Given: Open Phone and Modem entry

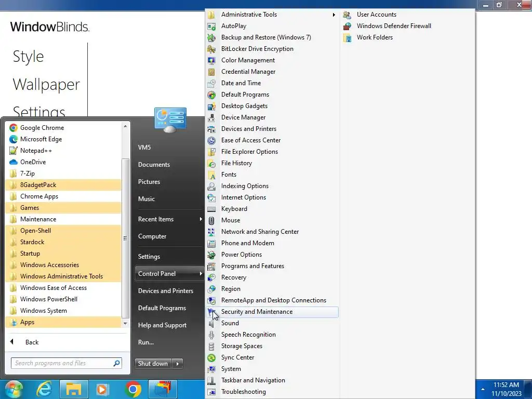Looking at the screenshot, I should click(272, 243).
